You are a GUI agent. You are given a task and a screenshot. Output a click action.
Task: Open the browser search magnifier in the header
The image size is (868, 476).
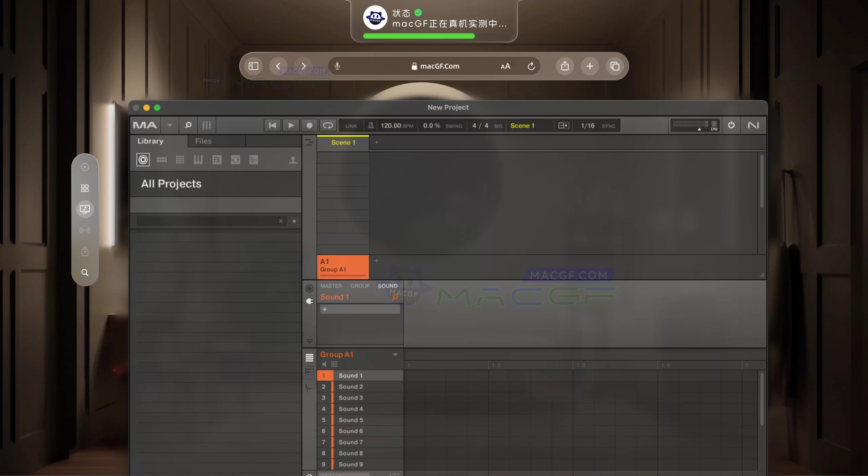click(x=188, y=125)
